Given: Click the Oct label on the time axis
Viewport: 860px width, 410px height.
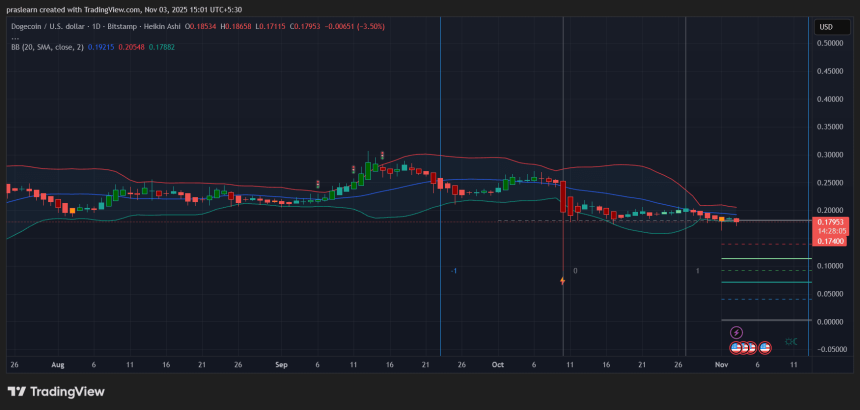Looking at the screenshot, I should tap(497, 366).
